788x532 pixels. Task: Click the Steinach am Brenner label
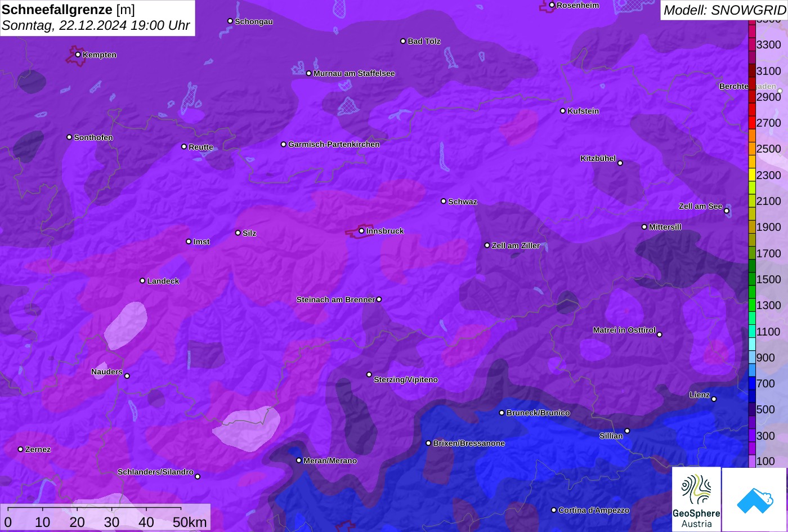335,300
